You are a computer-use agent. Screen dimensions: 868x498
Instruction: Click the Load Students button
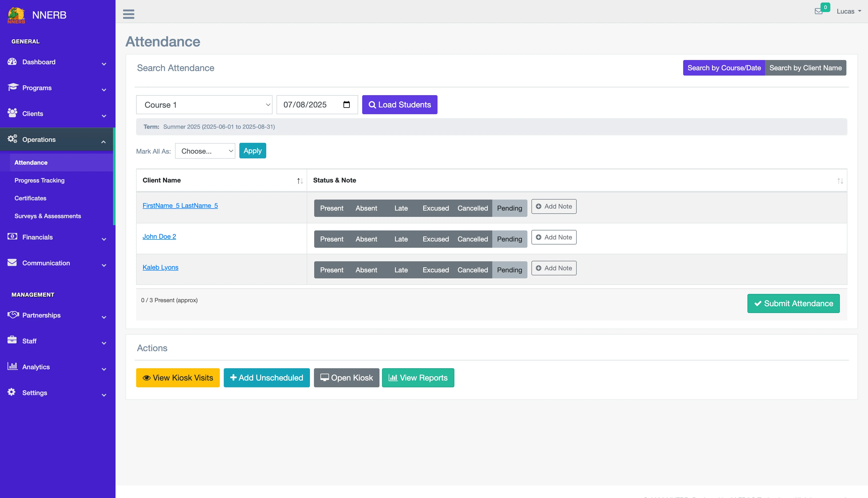point(400,105)
